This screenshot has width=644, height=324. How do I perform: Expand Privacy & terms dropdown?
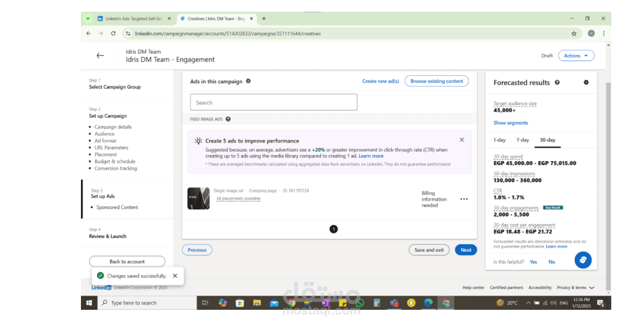point(575,288)
